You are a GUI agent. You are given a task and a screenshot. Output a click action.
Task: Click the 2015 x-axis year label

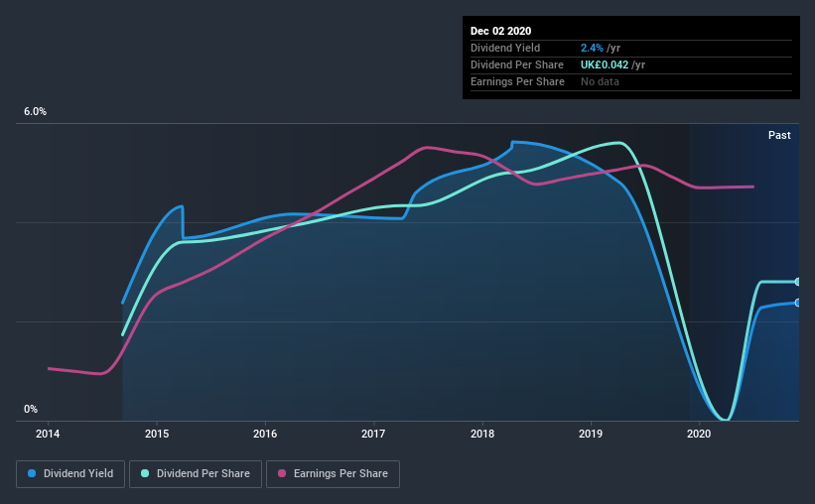pos(157,434)
